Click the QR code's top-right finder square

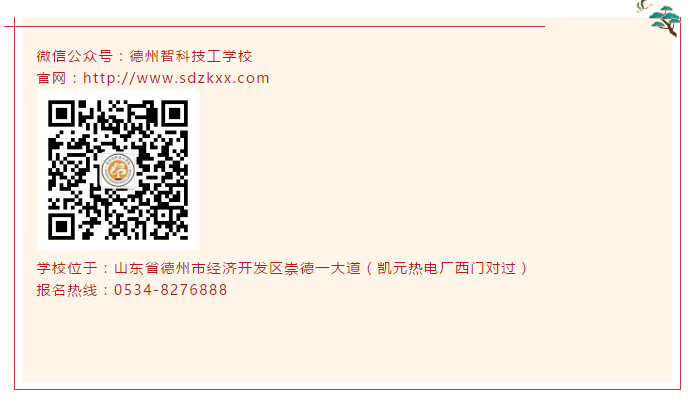coord(175,114)
